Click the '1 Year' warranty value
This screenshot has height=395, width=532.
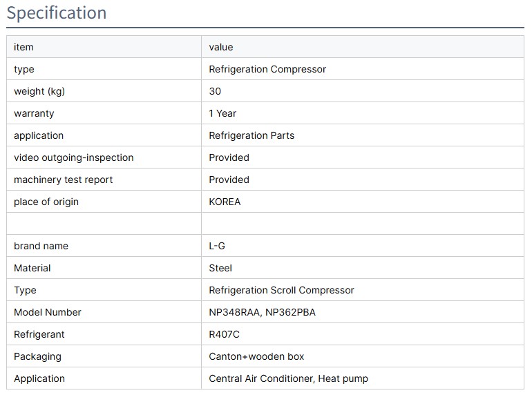coord(222,113)
